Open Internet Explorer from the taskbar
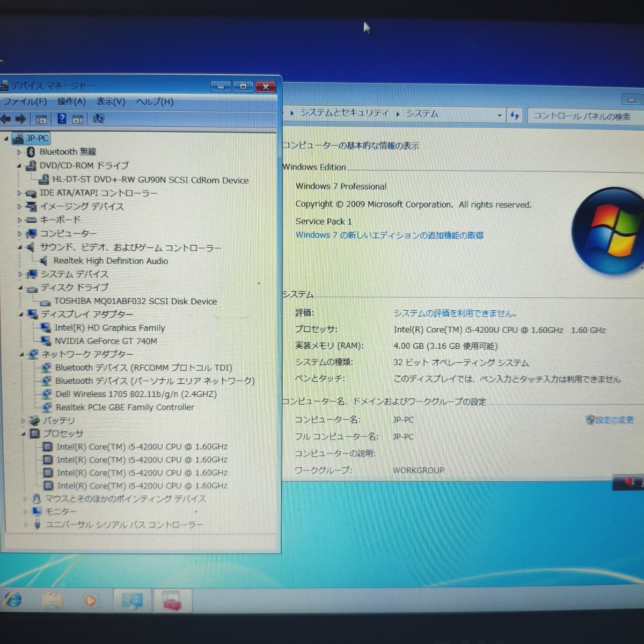This screenshot has height=644, width=644. 13,599
